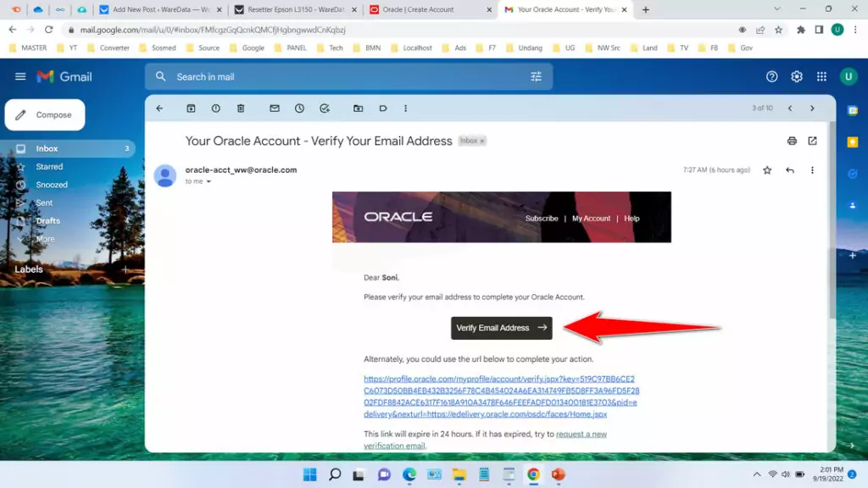Viewport: 868px width, 488px height.
Task: Print this email
Action: (x=793, y=141)
